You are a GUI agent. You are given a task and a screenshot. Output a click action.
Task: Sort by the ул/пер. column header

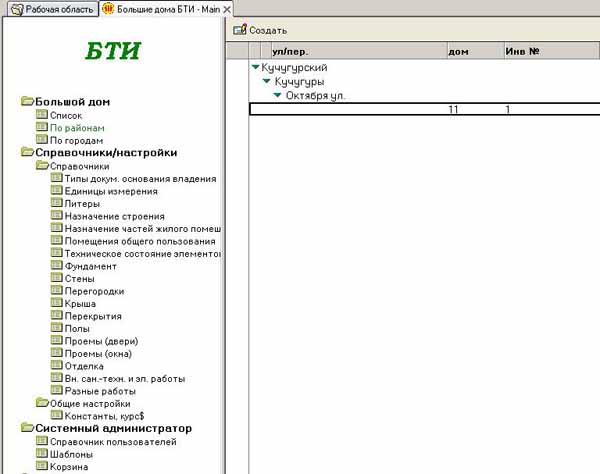pos(359,51)
